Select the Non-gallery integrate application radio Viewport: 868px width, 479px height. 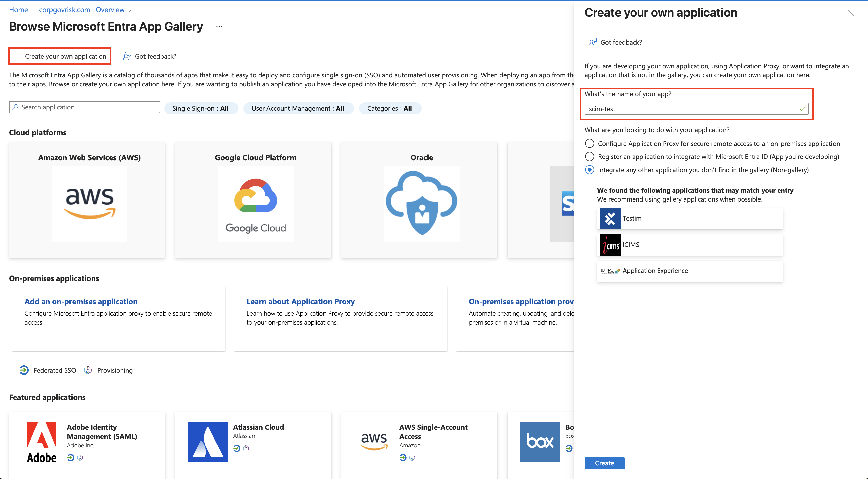pos(589,170)
